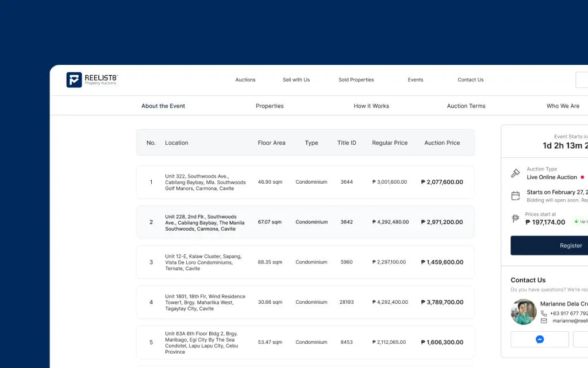Switch to the Who We Are tab
Screen dimensions: 588x368
pos(563,106)
